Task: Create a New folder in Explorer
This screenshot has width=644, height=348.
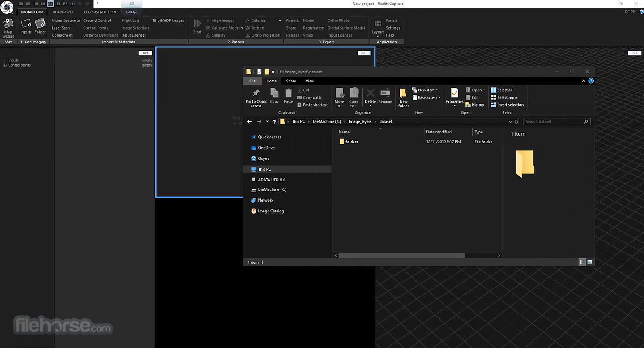Action: tap(404, 98)
